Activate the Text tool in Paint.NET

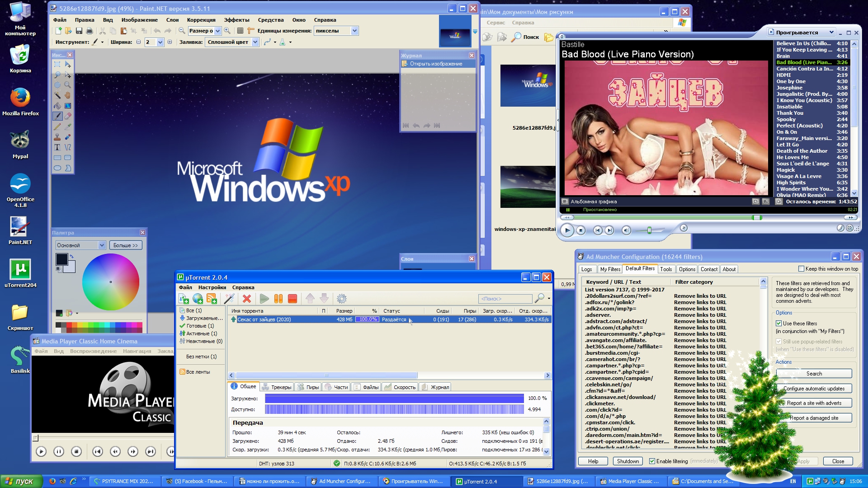tap(57, 147)
